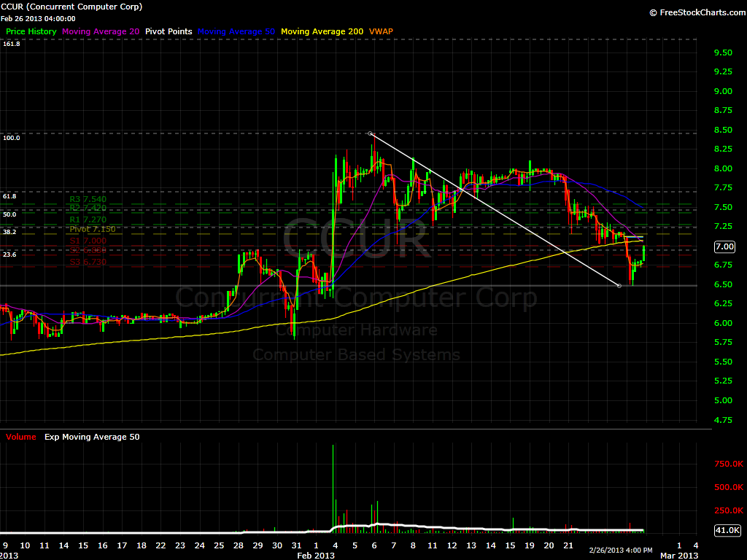Image resolution: width=747 pixels, height=560 pixels.
Task: Click the 500.0K volume axis label
Action: 729,487
